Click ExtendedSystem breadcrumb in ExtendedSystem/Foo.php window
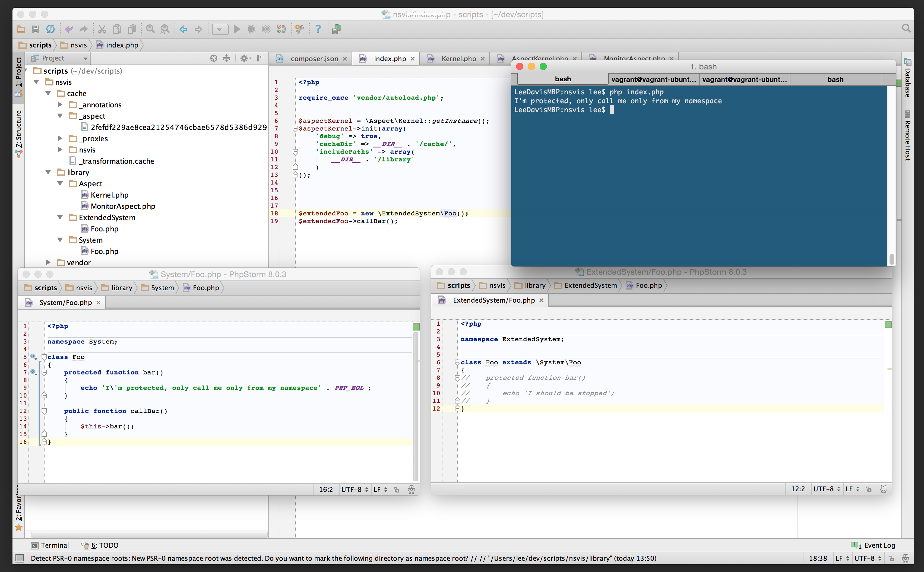This screenshot has width=924, height=572. [x=586, y=285]
